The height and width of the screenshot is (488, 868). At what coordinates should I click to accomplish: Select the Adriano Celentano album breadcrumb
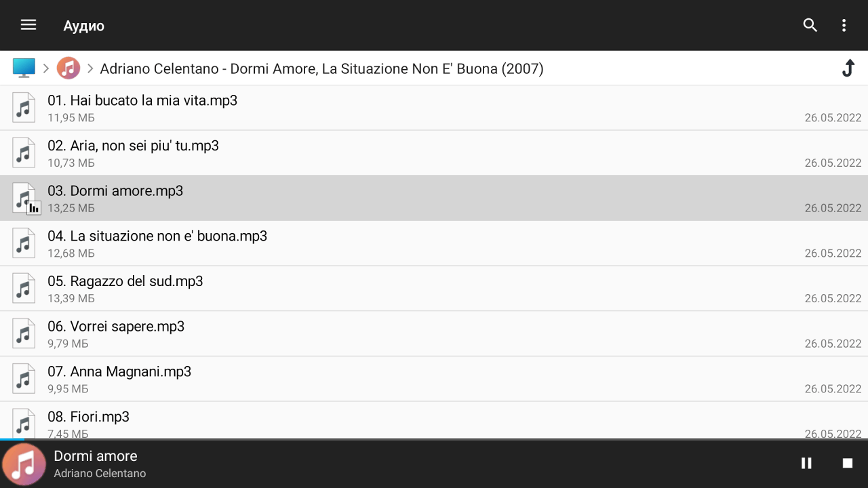click(321, 68)
